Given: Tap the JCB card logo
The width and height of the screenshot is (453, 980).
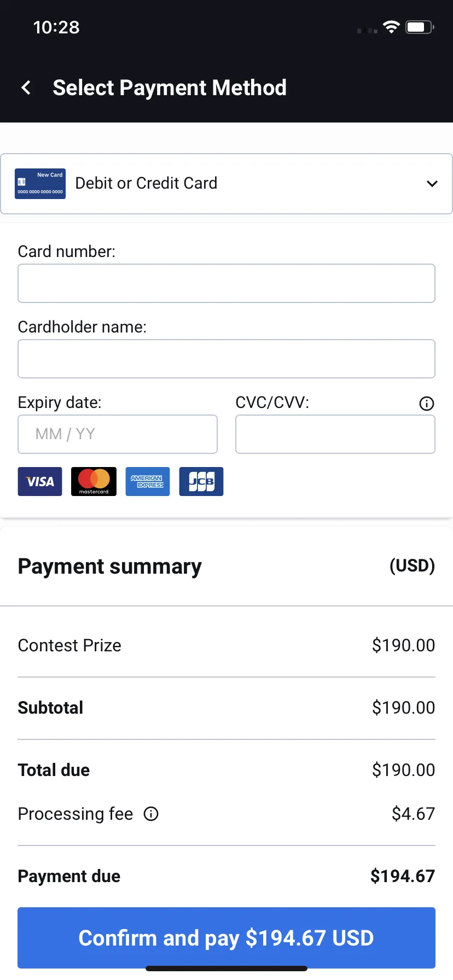Looking at the screenshot, I should pos(201,481).
